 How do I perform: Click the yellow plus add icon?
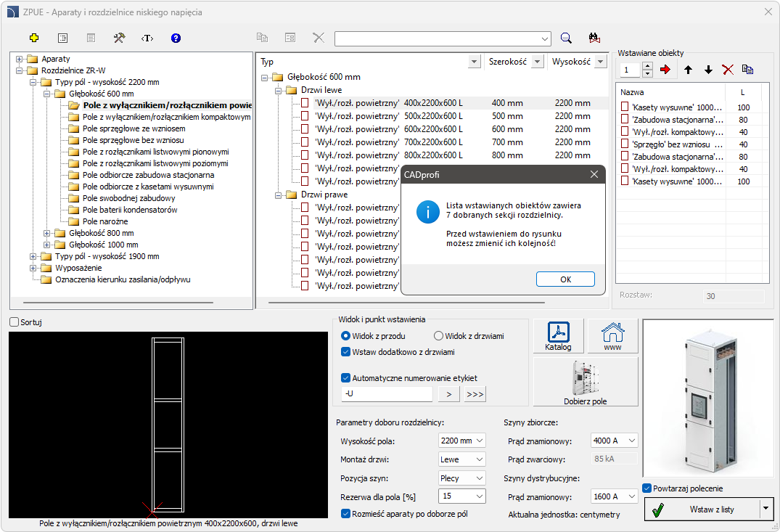click(x=33, y=38)
